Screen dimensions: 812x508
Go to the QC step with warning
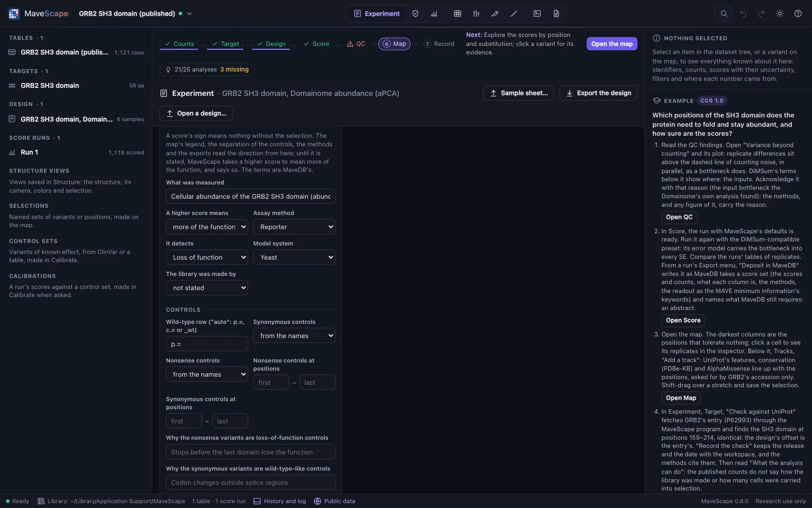tap(356, 44)
